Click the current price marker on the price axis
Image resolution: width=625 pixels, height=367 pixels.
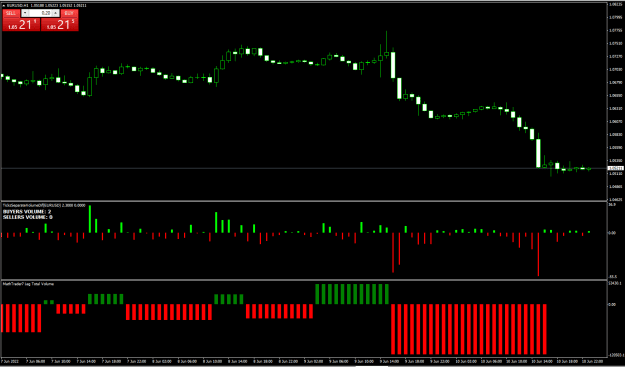point(615,169)
